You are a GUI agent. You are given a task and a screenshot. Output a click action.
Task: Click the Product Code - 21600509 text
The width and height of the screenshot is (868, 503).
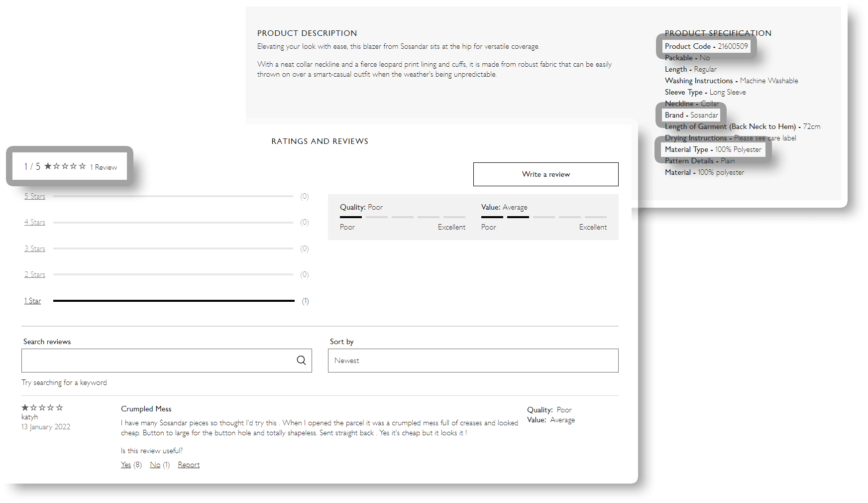(x=706, y=46)
